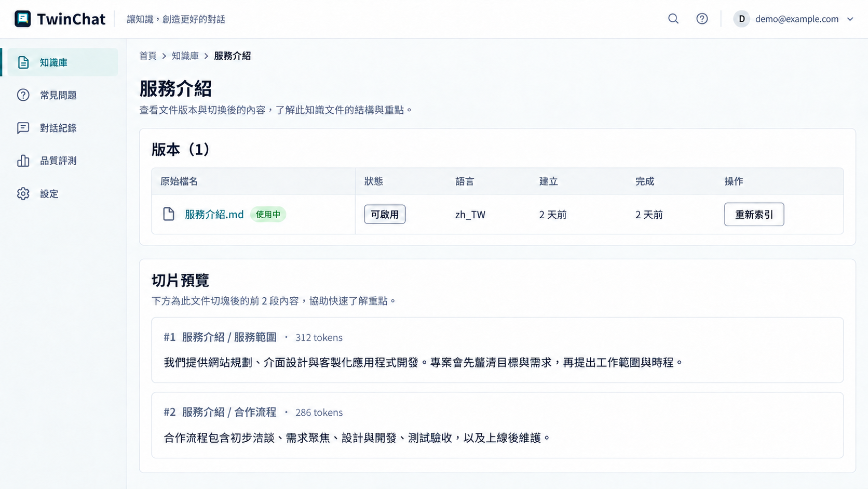Click the TwinChat logo icon
The image size is (868, 489).
pos(23,19)
